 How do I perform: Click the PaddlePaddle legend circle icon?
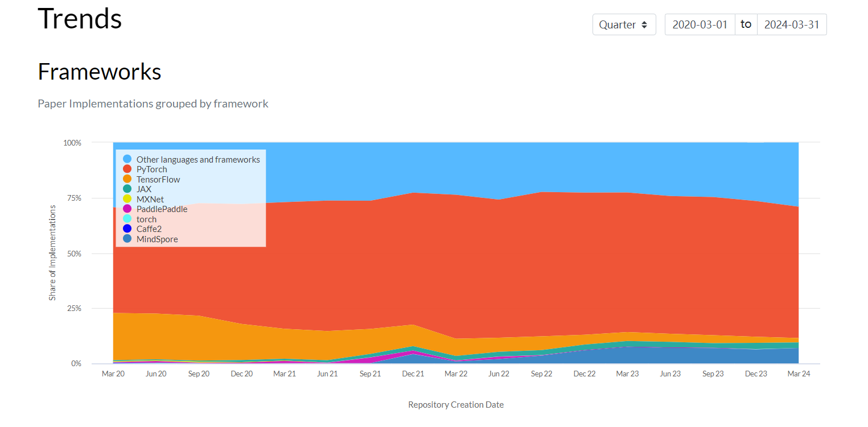pyautogui.click(x=127, y=209)
